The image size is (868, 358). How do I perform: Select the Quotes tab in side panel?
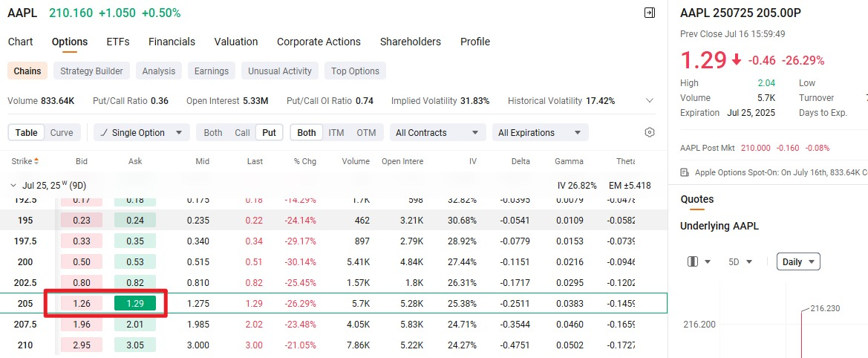click(697, 199)
